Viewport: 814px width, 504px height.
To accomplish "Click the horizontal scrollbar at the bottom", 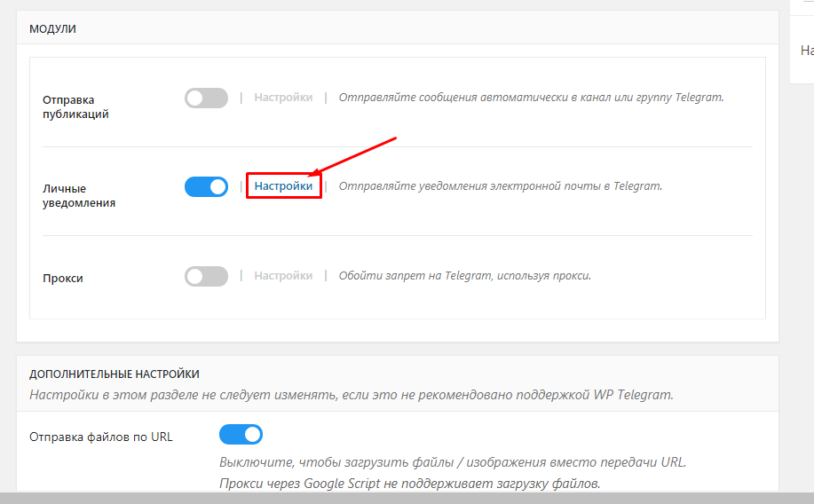I will tap(407, 498).
